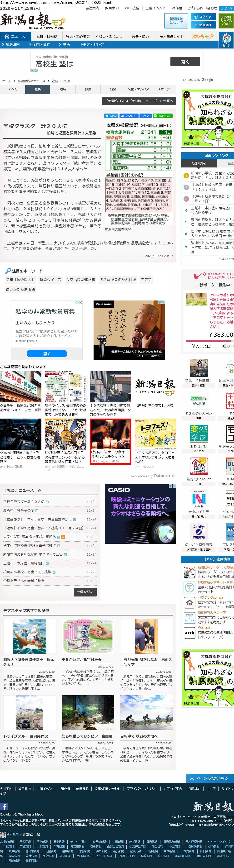Select the largest font size A button
The width and height of the screenshot is (234, 868).
coord(231,8)
